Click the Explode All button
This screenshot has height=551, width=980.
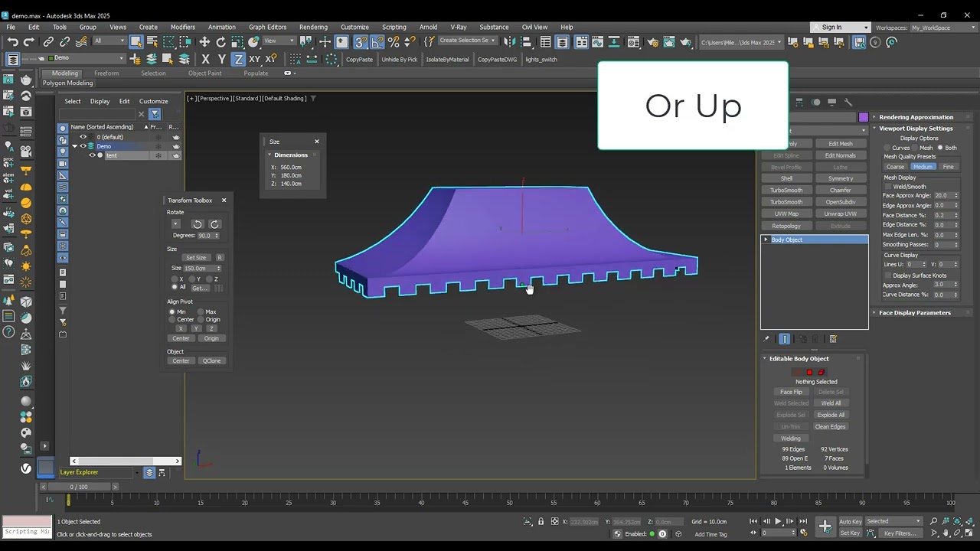pyautogui.click(x=831, y=416)
